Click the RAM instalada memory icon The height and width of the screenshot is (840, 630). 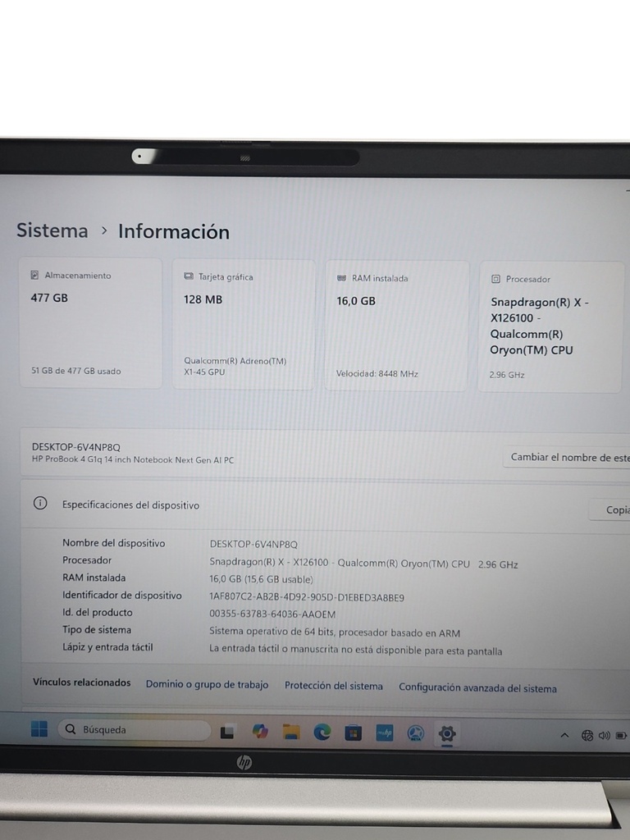342,278
